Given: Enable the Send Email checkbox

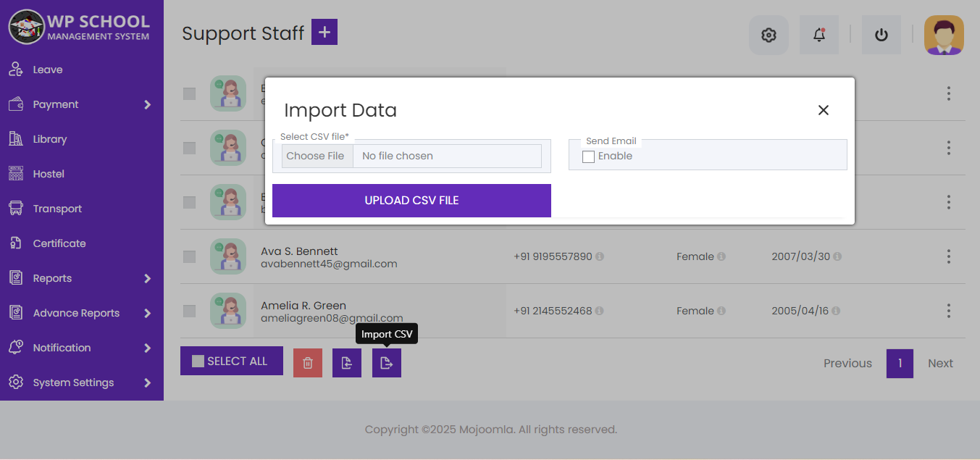Looking at the screenshot, I should click(x=588, y=156).
